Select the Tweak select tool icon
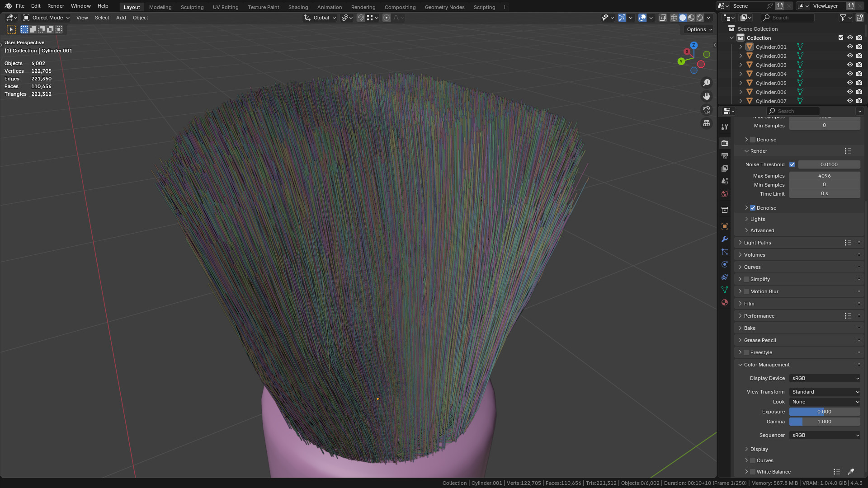 coord(11,29)
